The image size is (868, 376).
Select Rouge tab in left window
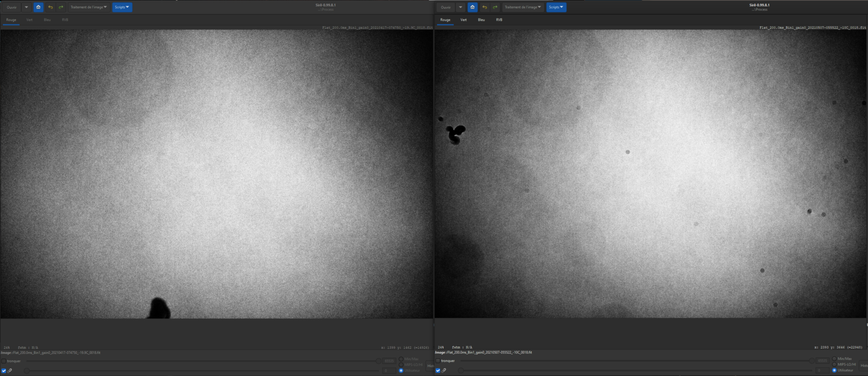(11, 20)
